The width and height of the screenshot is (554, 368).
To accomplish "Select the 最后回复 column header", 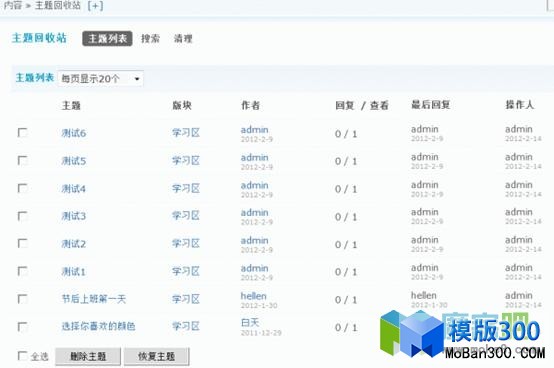I will click(x=431, y=105).
